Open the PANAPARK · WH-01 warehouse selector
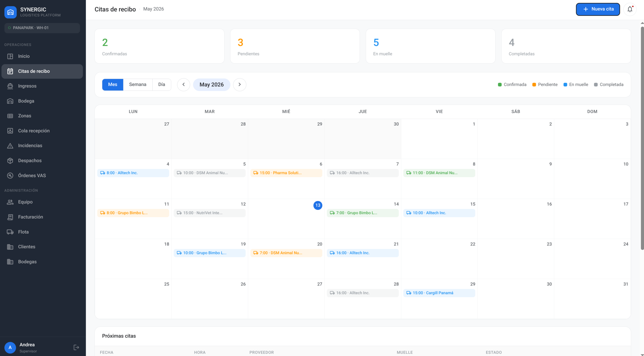644x356 pixels. [x=42, y=28]
